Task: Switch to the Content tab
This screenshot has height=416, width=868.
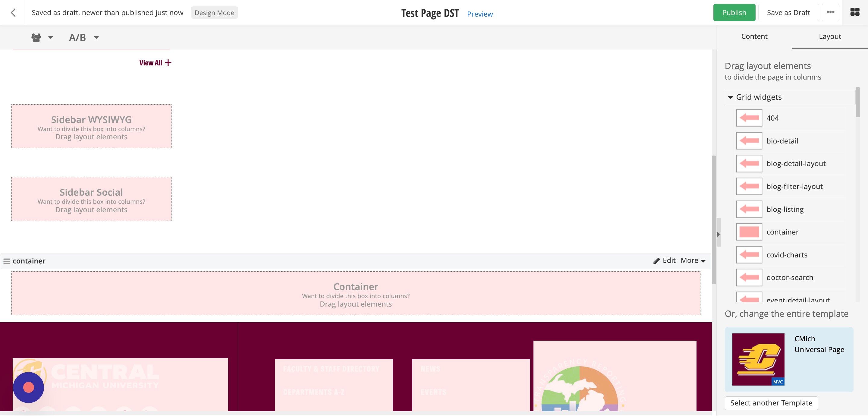Action: pyautogui.click(x=754, y=36)
